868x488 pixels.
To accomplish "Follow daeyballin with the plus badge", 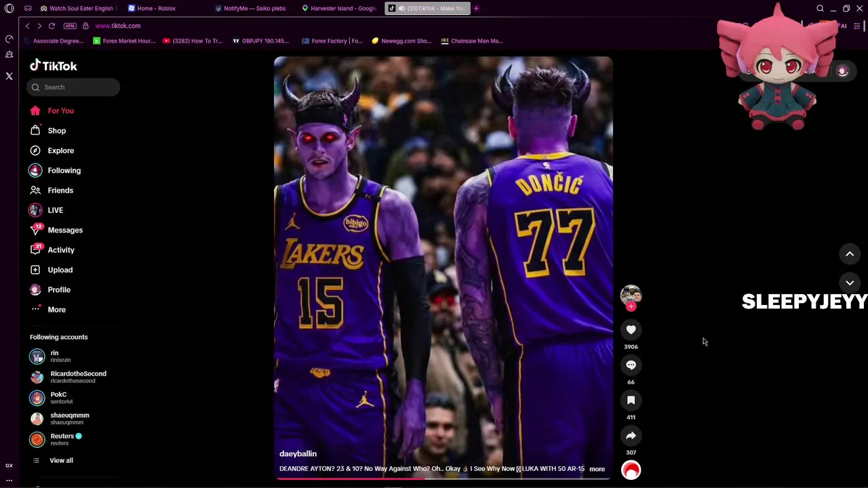I will 631,306.
